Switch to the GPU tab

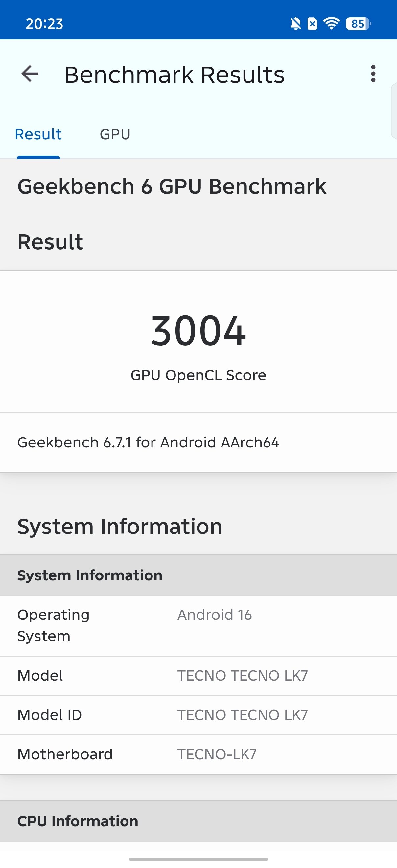click(x=115, y=134)
